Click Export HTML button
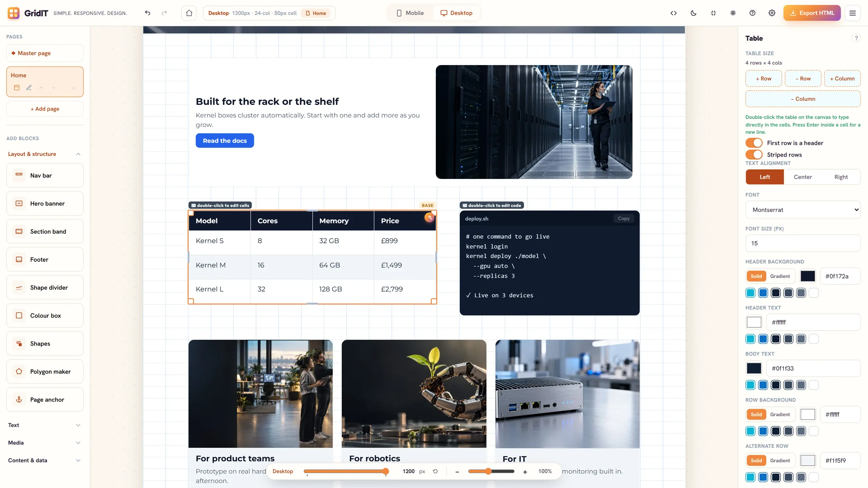The height and width of the screenshot is (488, 868). (x=812, y=13)
